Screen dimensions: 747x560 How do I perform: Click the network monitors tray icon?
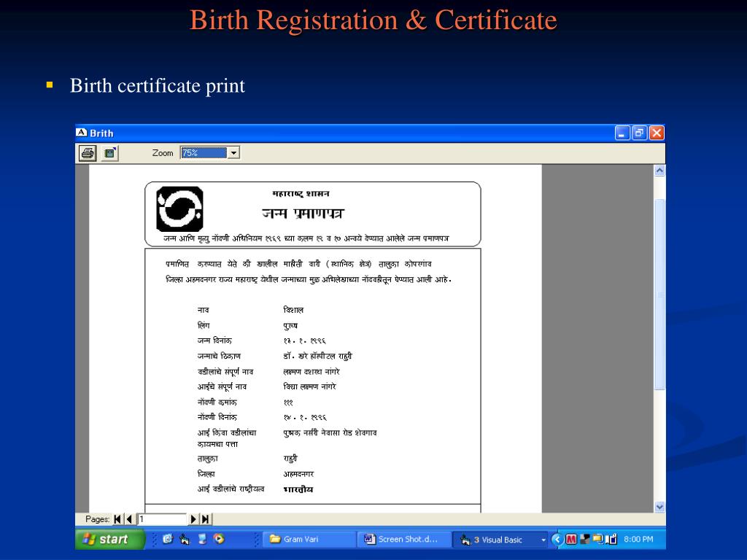(598, 539)
